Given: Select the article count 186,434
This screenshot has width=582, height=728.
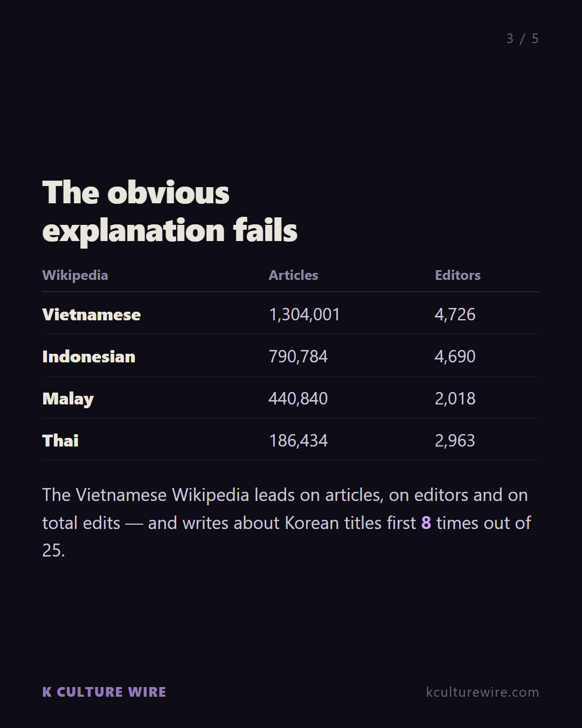Looking at the screenshot, I should [x=298, y=441].
